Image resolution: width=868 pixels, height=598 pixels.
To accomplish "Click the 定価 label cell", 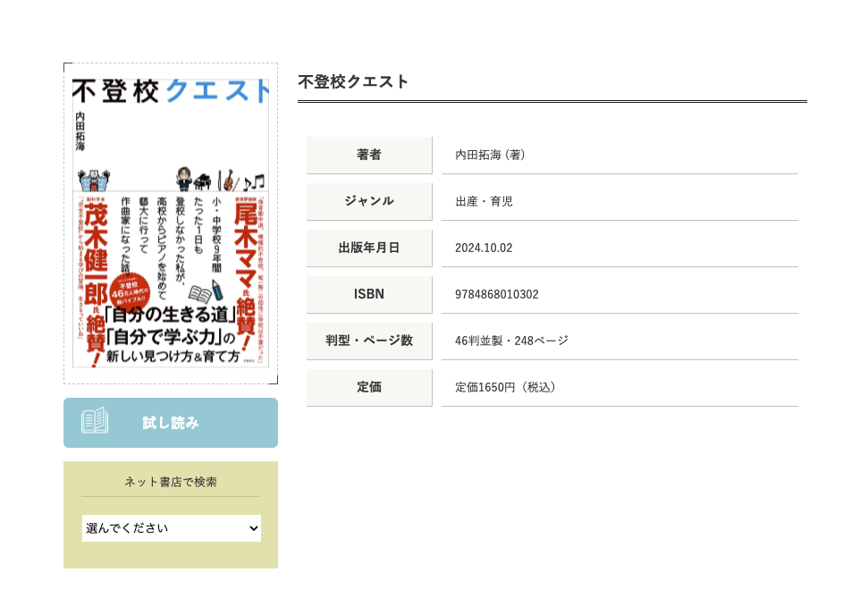I will tap(369, 388).
